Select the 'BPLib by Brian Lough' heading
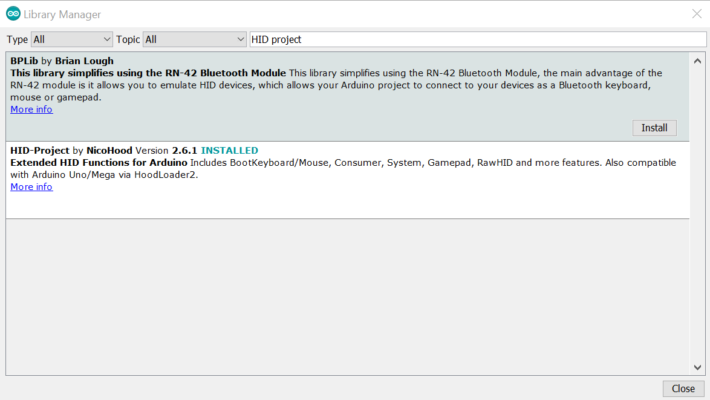The height and width of the screenshot is (400, 710). click(62, 61)
